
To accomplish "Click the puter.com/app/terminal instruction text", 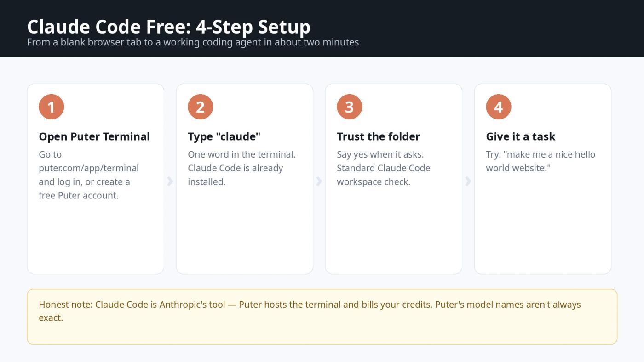I will tap(89, 175).
